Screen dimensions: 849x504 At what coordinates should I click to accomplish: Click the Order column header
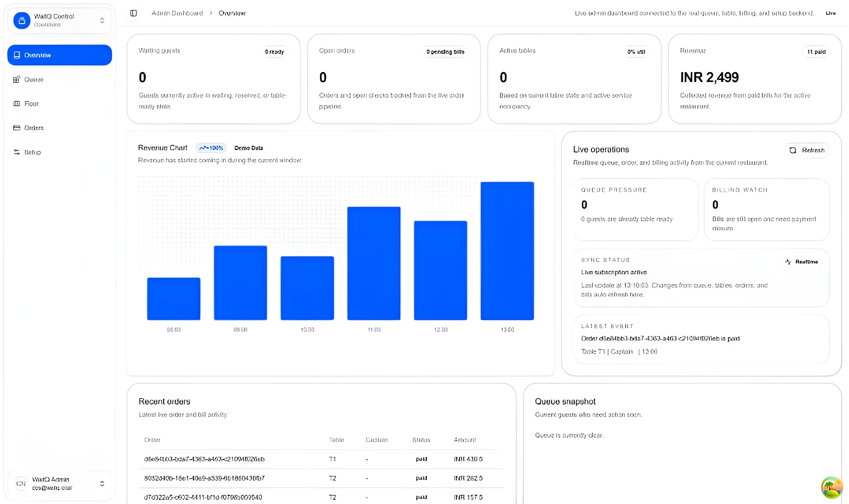point(152,440)
